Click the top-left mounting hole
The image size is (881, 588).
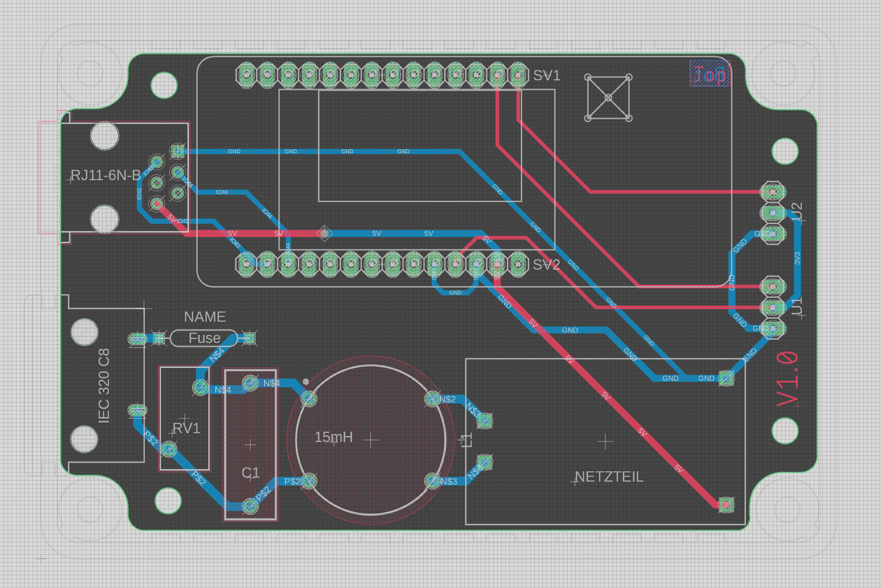pyautogui.click(x=164, y=85)
